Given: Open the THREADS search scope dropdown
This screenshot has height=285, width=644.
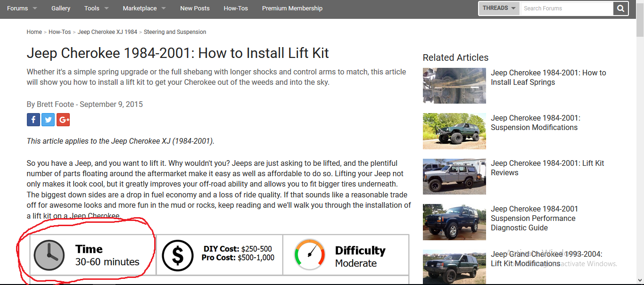Looking at the screenshot, I should tap(499, 8).
